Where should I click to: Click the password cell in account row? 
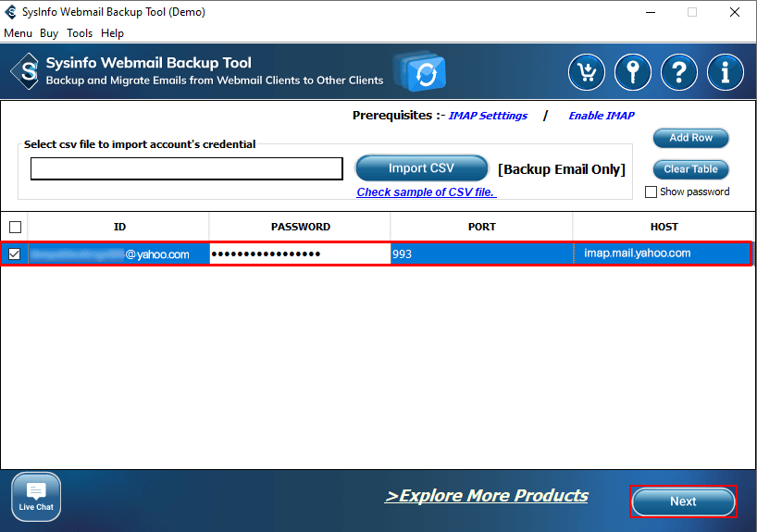click(300, 254)
